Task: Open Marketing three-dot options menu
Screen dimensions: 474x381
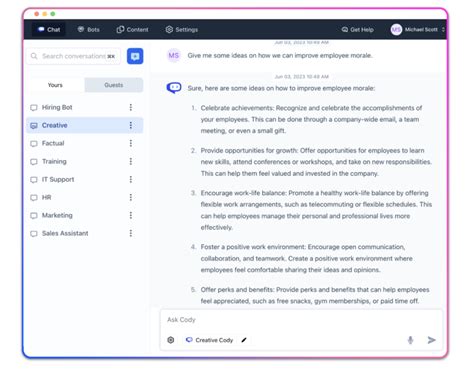Action: click(131, 215)
